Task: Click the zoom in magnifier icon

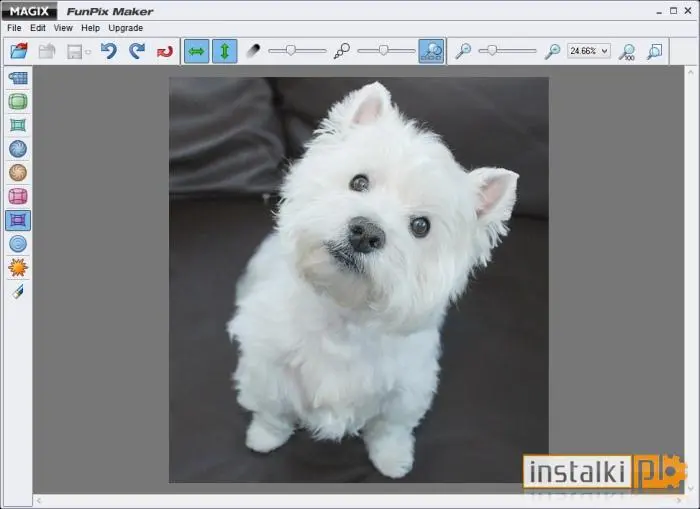Action: (552, 51)
